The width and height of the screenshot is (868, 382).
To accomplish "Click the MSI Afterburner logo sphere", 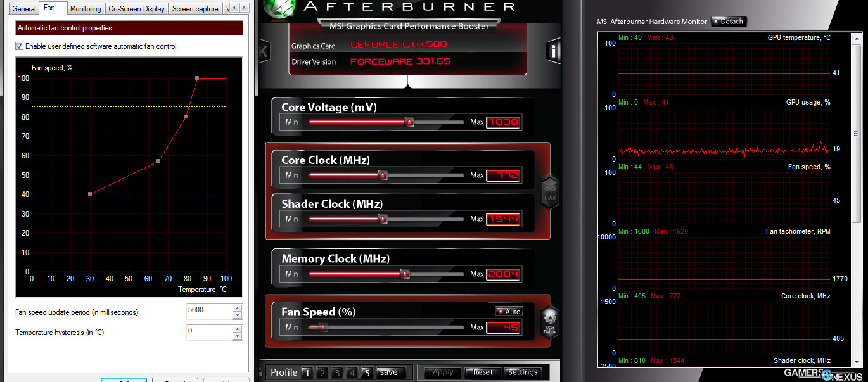I will pos(279,10).
